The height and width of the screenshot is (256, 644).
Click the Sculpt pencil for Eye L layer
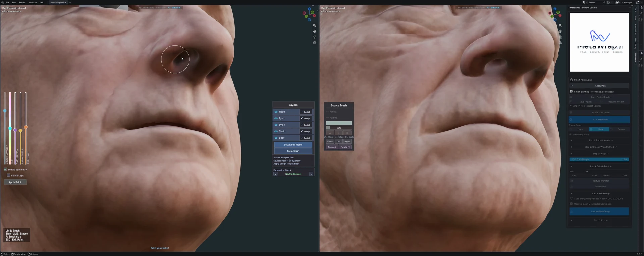306,118
